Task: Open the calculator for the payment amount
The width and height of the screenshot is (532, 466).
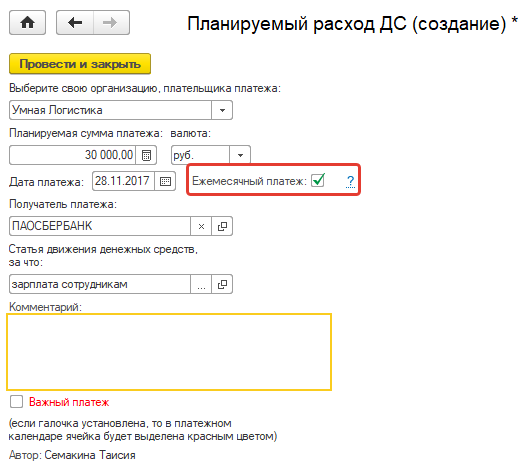Action: [x=146, y=155]
